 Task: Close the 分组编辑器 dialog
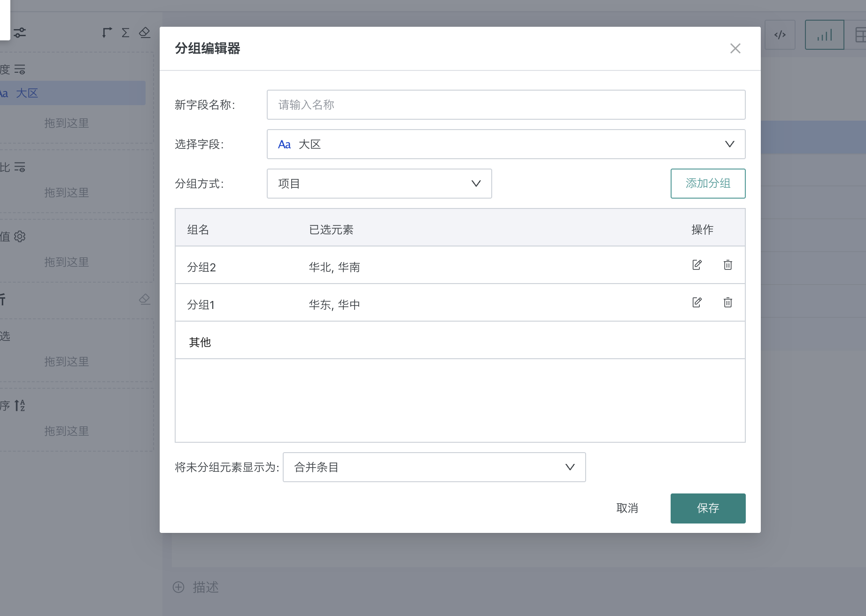point(735,48)
